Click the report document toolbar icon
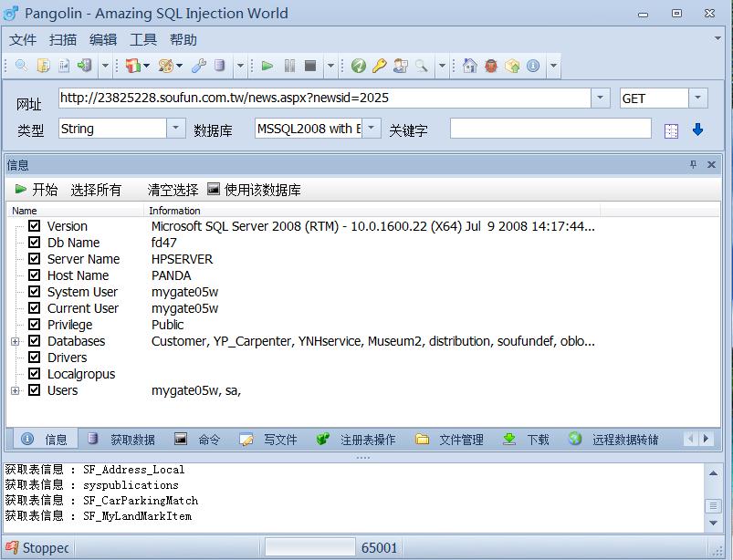 (x=64, y=66)
